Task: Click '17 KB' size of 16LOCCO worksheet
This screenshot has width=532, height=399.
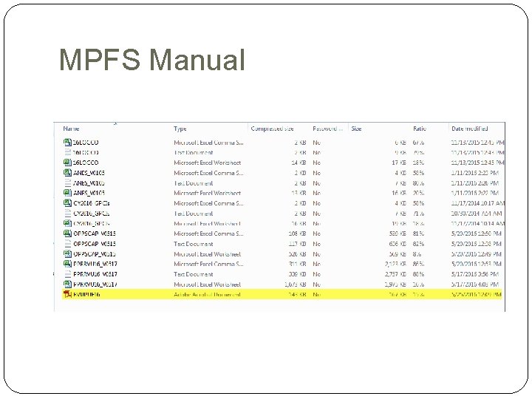Action: point(399,163)
